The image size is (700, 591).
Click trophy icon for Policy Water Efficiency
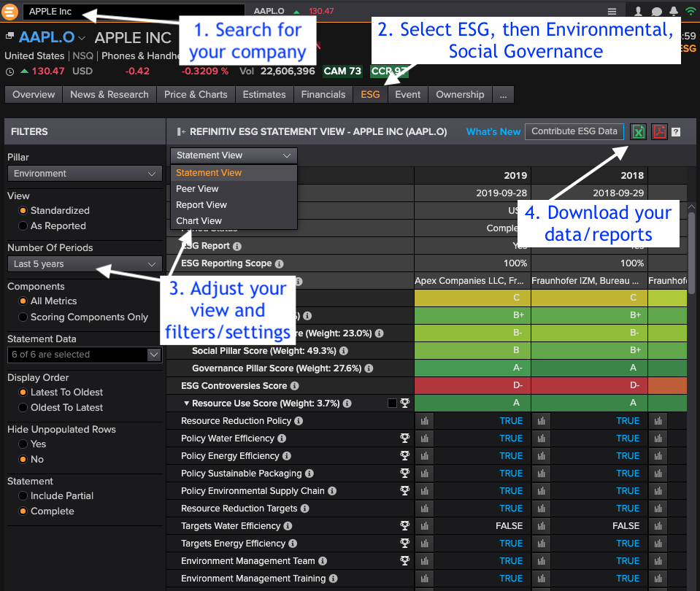click(405, 439)
